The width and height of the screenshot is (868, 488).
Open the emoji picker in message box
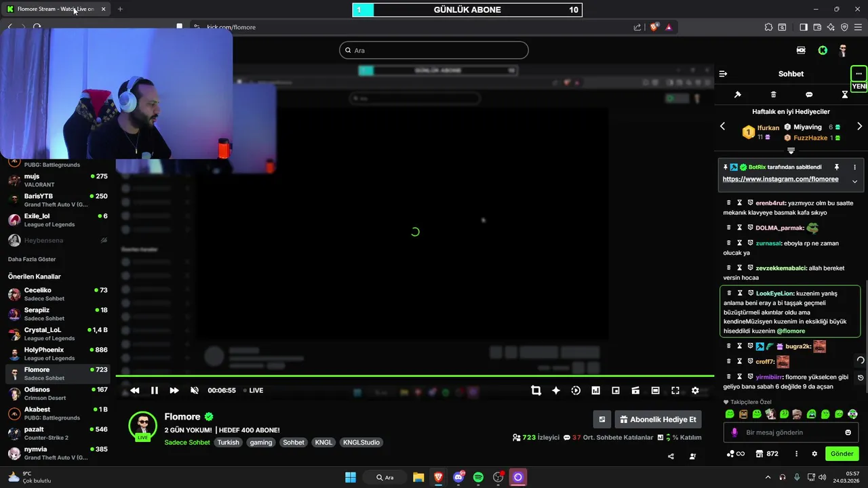pos(848,432)
